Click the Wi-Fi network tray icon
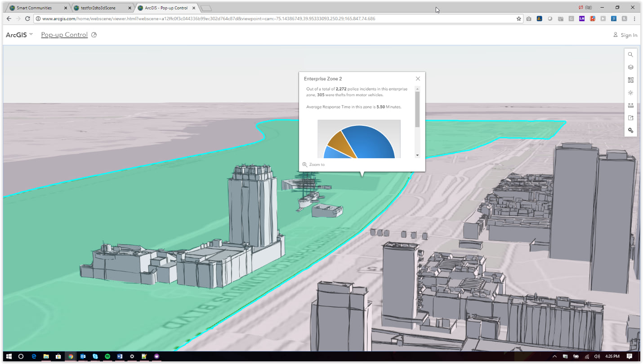The image size is (643, 364). coord(587,356)
